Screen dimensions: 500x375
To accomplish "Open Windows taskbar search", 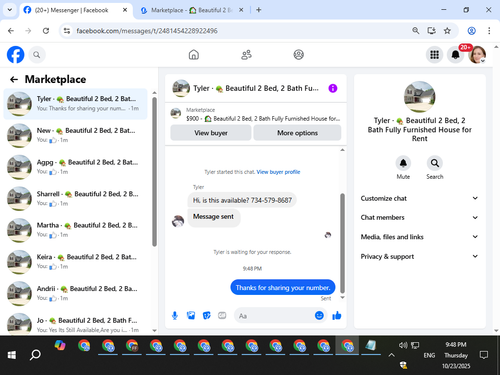I will coord(35,355).
